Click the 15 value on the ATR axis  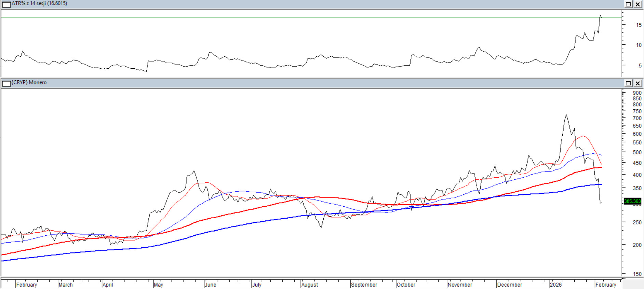[x=639, y=25]
